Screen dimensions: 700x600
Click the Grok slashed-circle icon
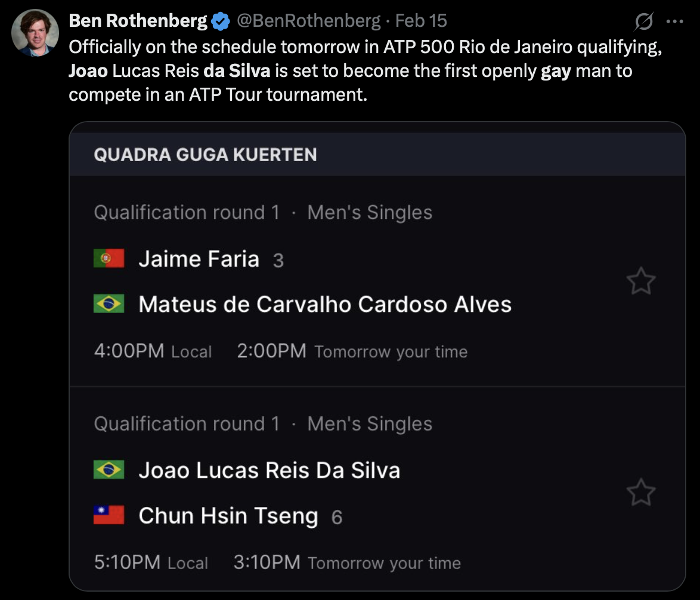tap(644, 21)
